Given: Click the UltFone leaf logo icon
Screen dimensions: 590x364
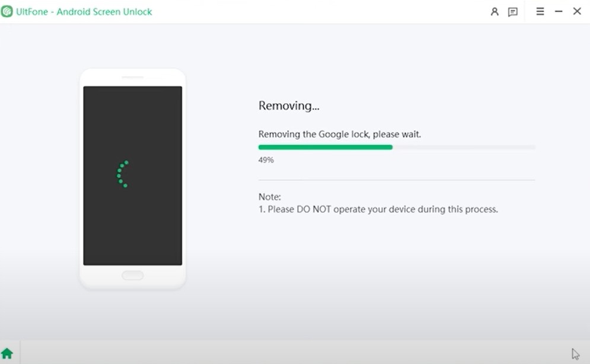Looking at the screenshot, I should tap(7, 11).
